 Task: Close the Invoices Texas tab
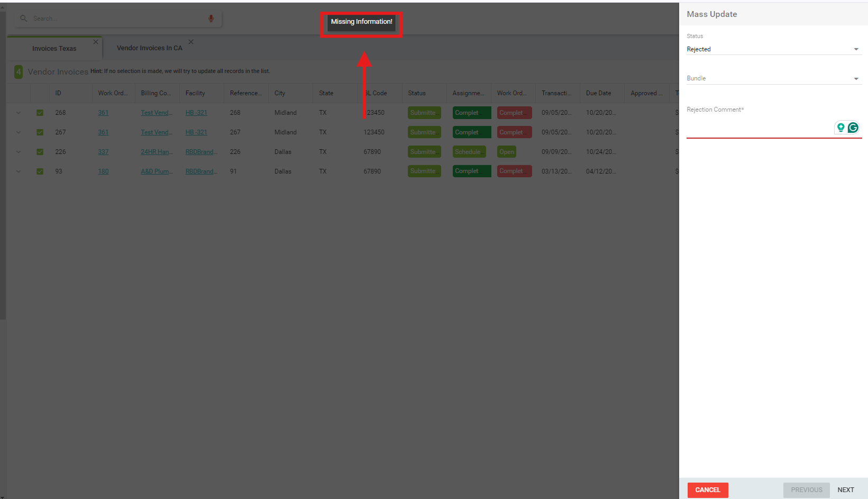[x=96, y=42]
